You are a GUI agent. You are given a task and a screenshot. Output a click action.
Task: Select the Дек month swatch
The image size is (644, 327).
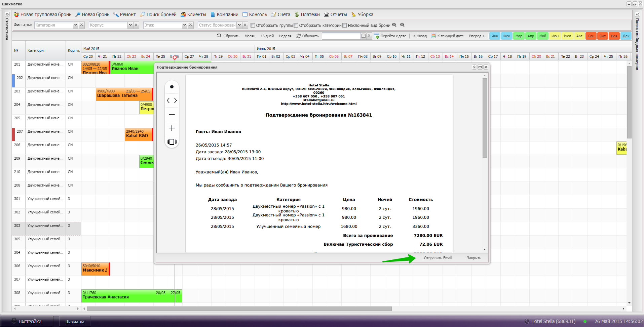point(626,36)
